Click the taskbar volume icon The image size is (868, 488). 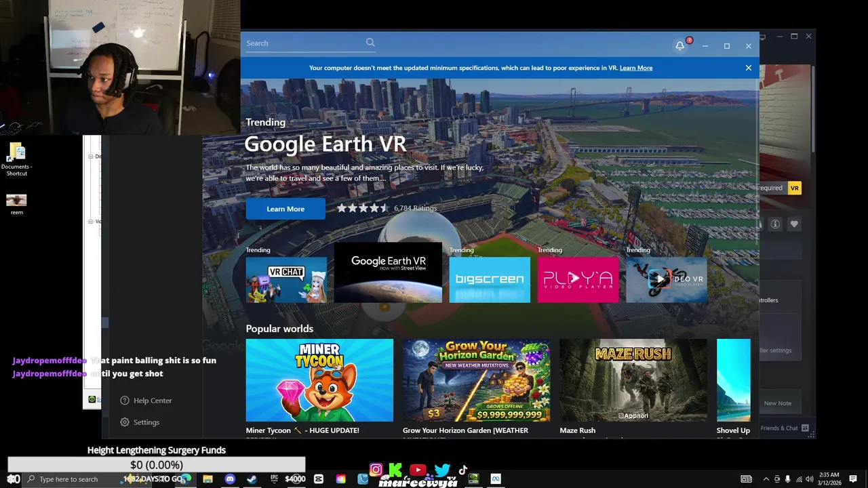(810, 479)
